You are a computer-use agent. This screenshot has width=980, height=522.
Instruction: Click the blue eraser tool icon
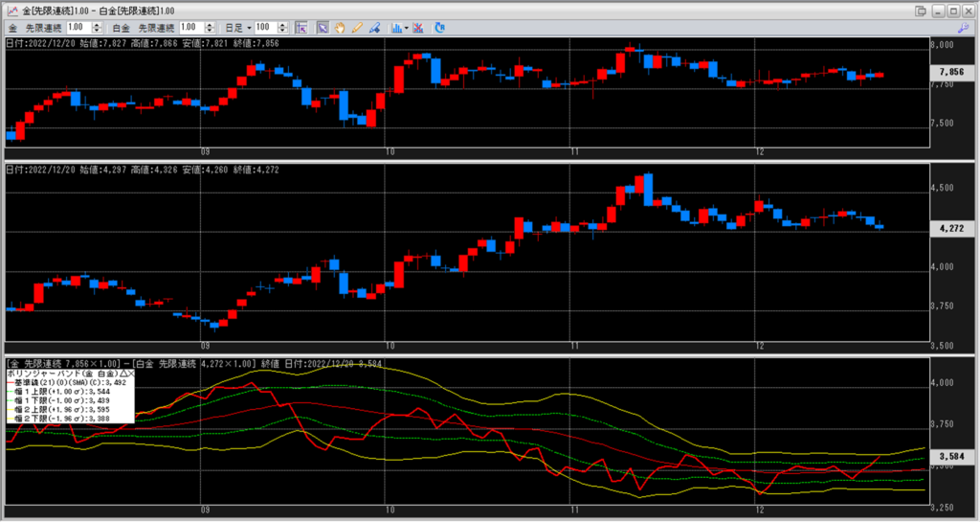pos(374,29)
